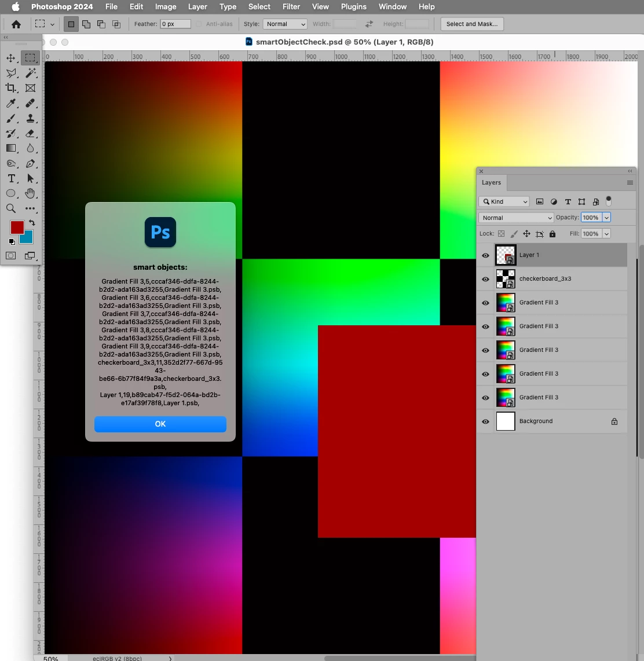This screenshot has width=644, height=661.
Task: Click the Feather input field
Action: (175, 24)
